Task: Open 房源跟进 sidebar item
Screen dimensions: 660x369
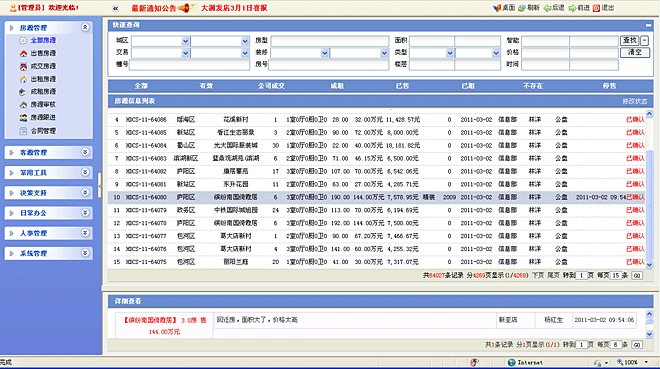Action: coord(43,117)
